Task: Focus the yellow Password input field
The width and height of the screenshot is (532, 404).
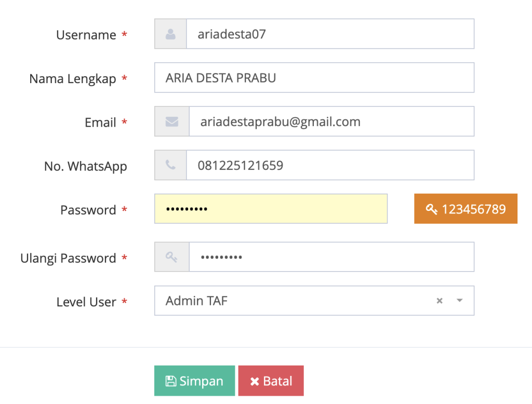Action: click(x=271, y=209)
